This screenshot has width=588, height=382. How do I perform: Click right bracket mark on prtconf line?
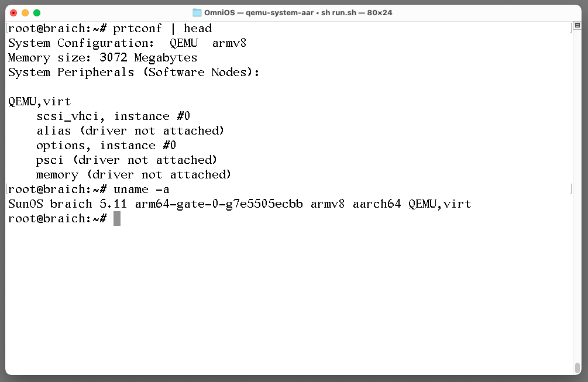tap(570, 28)
